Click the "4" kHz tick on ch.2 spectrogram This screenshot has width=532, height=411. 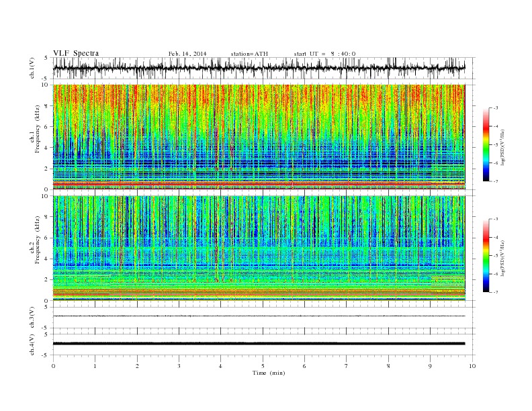coord(46,259)
